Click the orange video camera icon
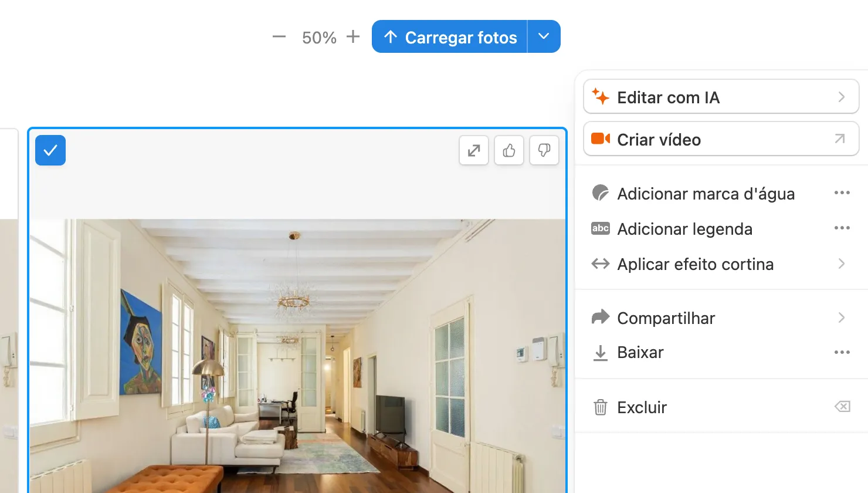Screen dimensions: 868x493 click(600, 139)
